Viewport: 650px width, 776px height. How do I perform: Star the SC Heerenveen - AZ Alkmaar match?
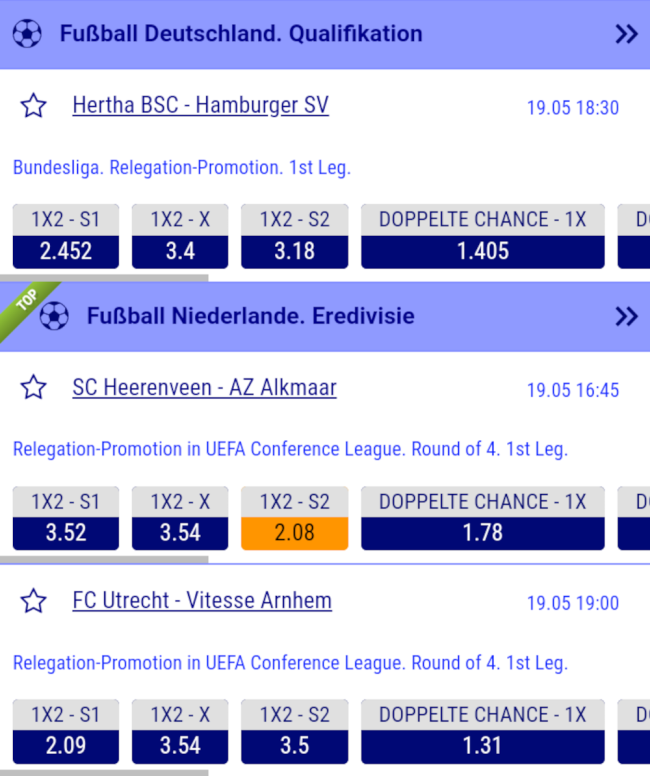[x=34, y=388]
